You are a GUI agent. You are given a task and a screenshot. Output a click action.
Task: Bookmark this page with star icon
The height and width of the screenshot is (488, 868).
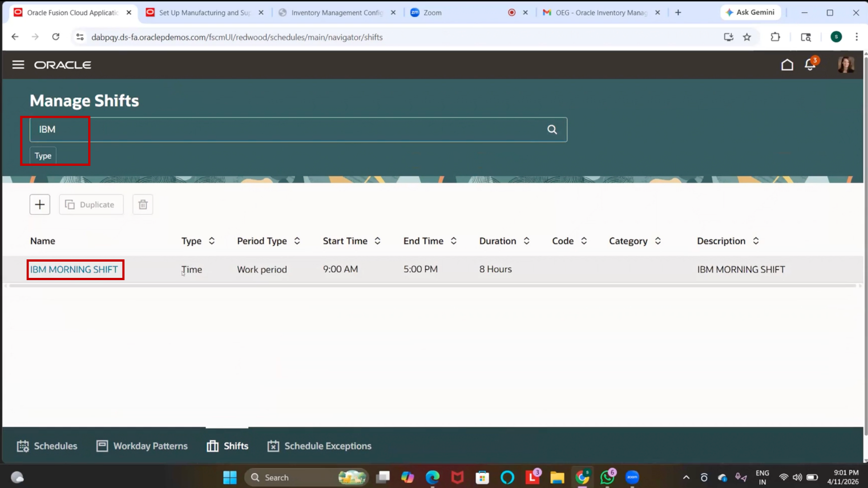pyautogui.click(x=747, y=37)
